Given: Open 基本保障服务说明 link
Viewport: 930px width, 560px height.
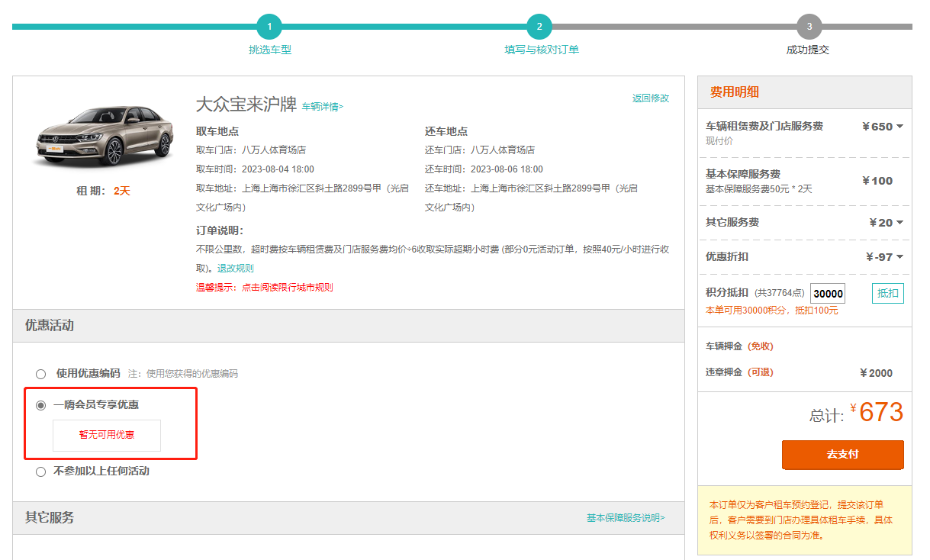Looking at the screenshot, I should click(626, 518).
